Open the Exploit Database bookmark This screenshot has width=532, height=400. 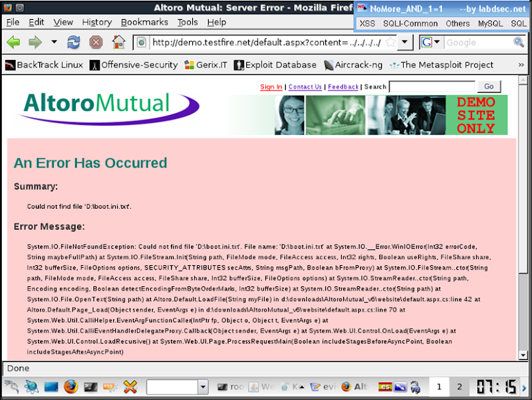(x=275, y=65)
